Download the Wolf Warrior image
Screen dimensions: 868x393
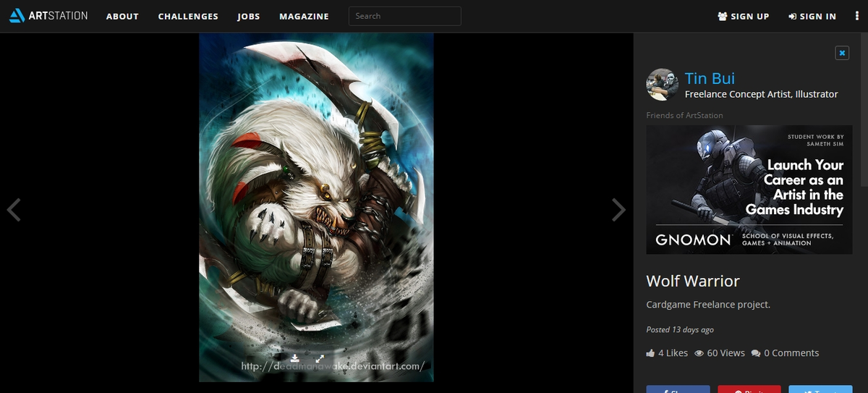click(x=295, y=358)
